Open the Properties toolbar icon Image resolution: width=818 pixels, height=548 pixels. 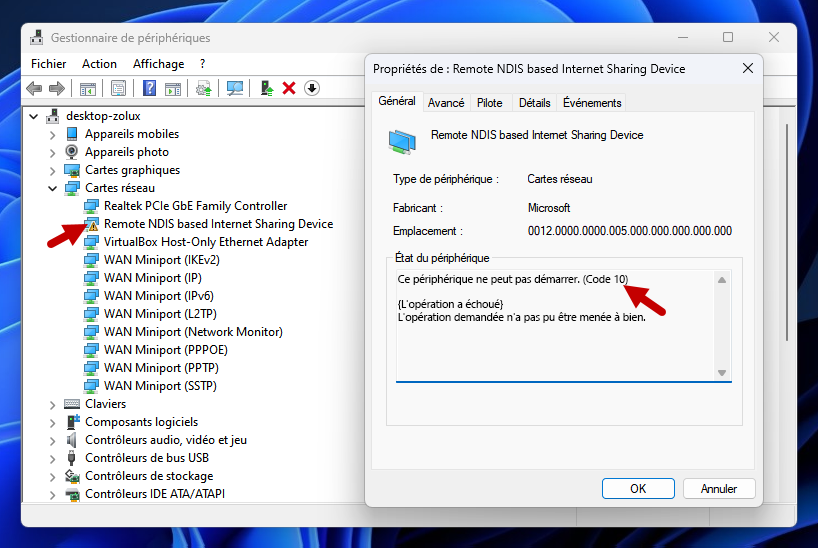coord(118,88)
